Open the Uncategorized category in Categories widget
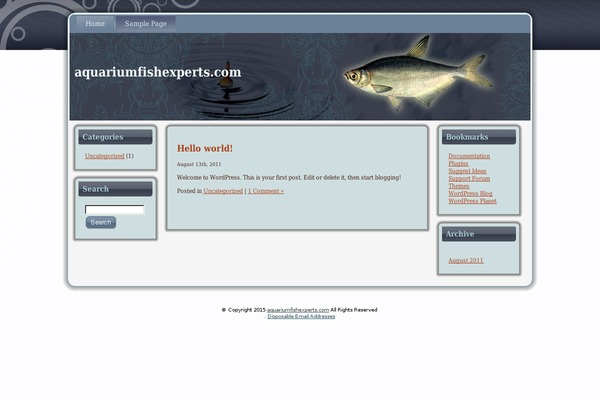Image resolution: width=600 pixels, height=400 pixels. pos(104,156)
